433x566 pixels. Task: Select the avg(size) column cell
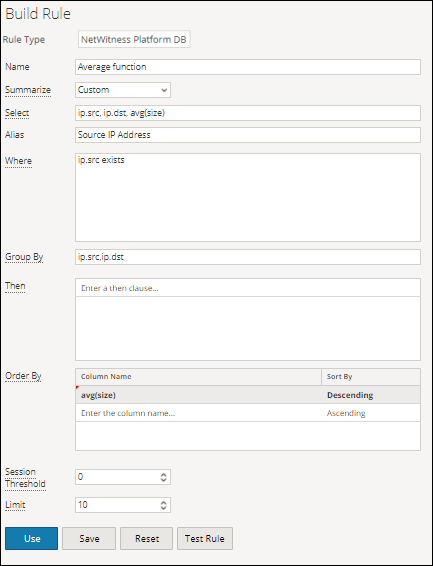tap(198, 395)
